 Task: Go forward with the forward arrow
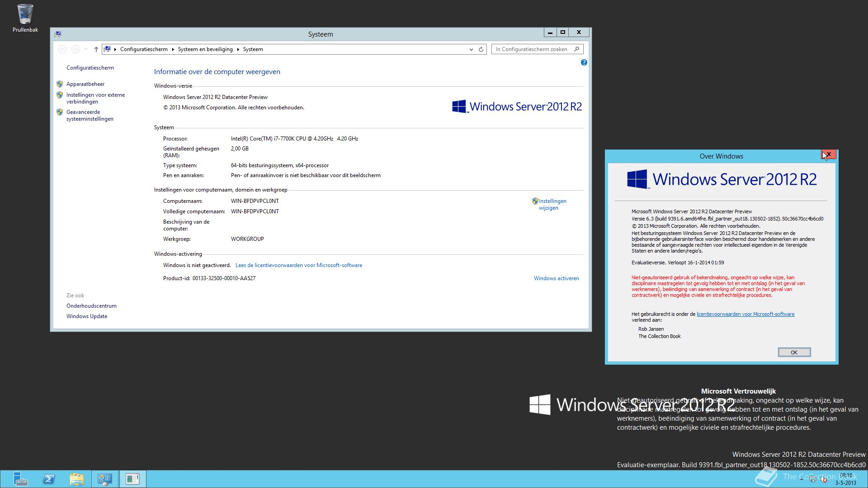(75, 49)
